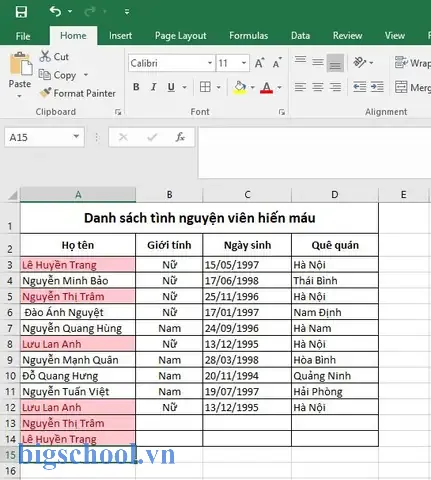This screenshot has width=431, height=480.
Task: Open the Page Layout tab
Action: 180,36
